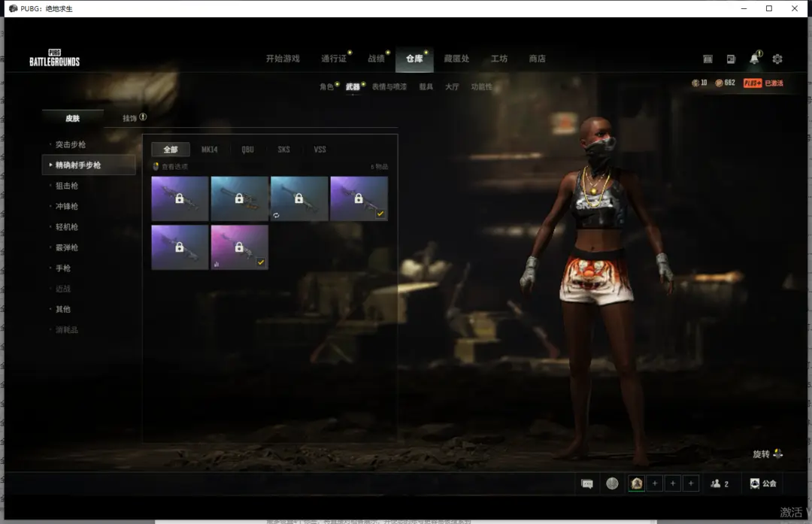Click the PUBG Battlegrounds logo

click(x=54, y=58)
